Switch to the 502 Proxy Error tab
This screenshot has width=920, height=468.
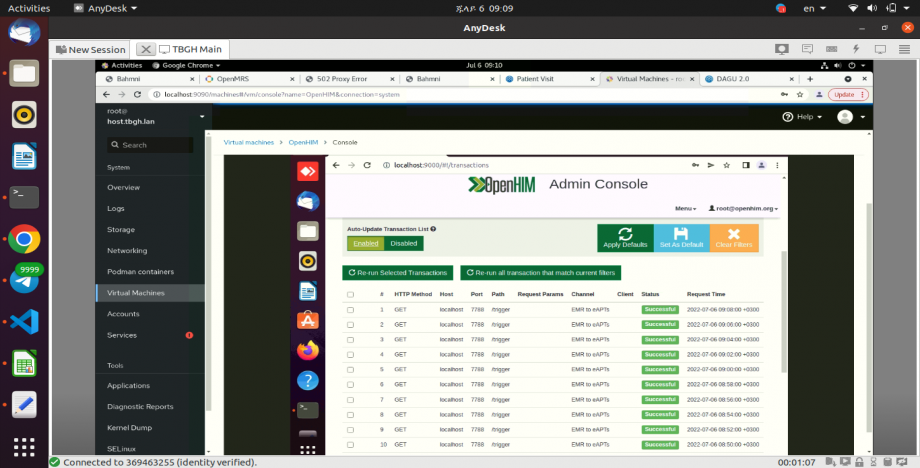(342, 78)
